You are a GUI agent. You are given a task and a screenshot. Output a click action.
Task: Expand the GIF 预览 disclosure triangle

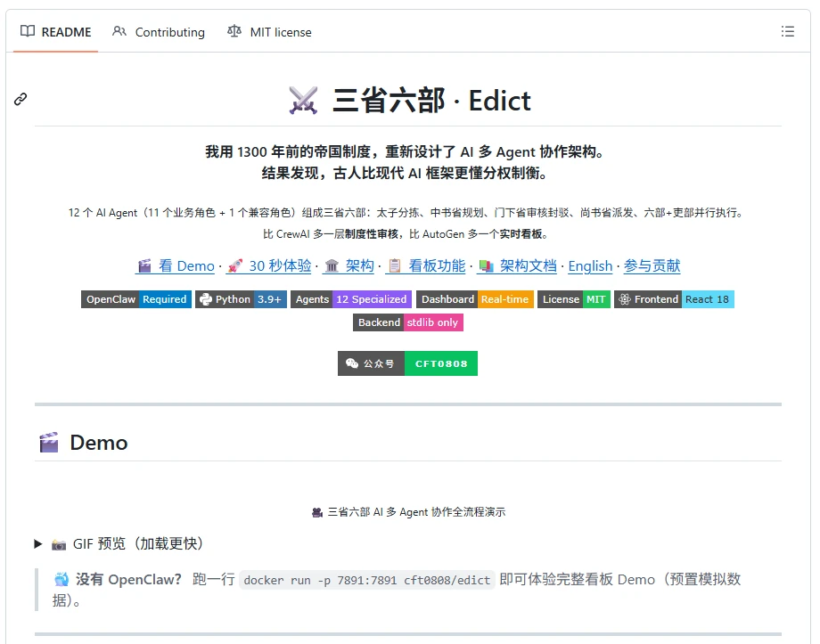coord(38,543)
